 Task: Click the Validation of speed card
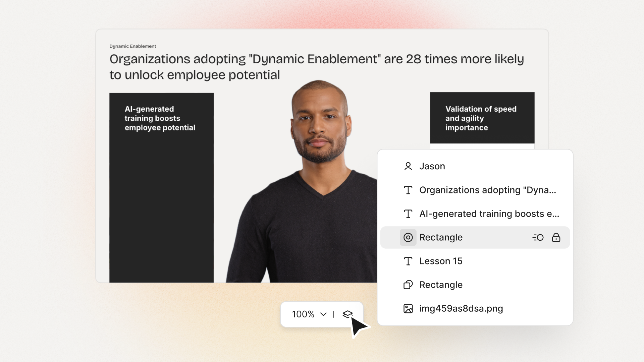482,118
